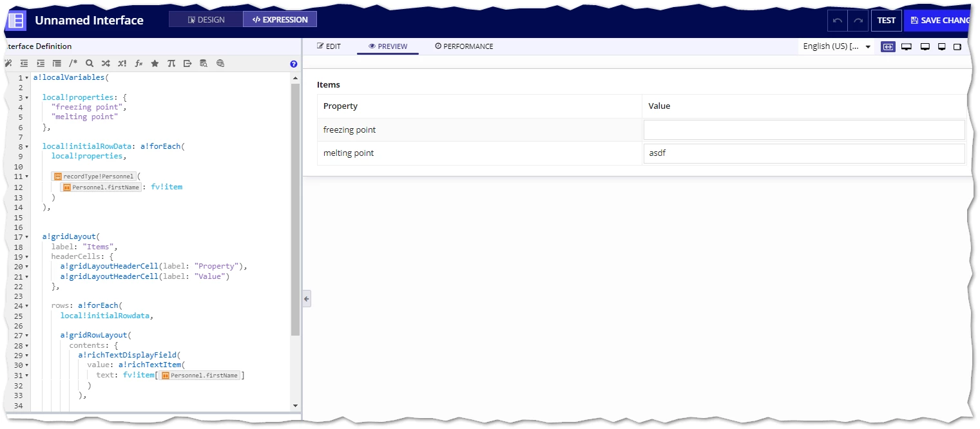Screen dimensions: 980x429
Task: Switch to EXPRESSION mode
Action: pos(280,19)
